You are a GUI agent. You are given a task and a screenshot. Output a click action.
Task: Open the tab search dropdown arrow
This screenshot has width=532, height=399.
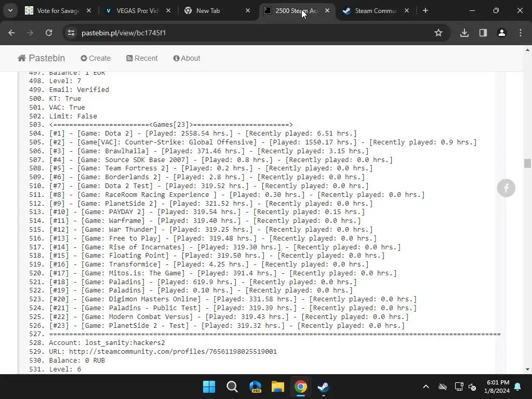(x=10, y=10)
